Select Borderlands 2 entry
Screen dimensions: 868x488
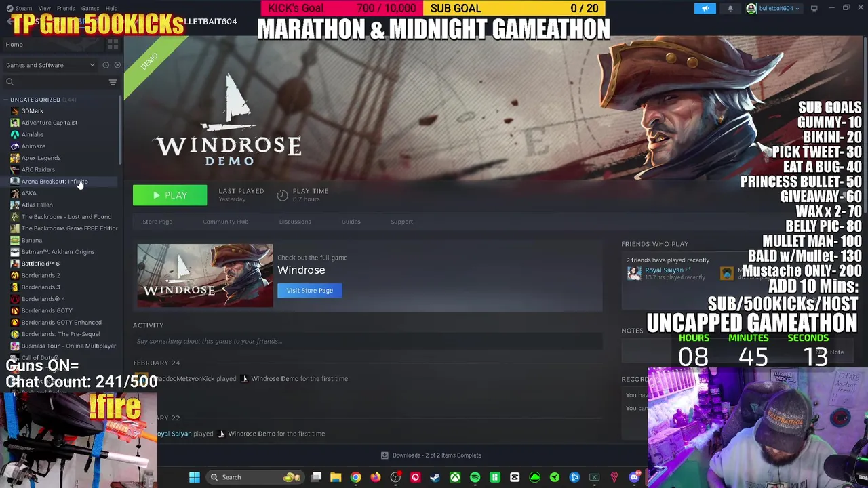click(40, 275)
